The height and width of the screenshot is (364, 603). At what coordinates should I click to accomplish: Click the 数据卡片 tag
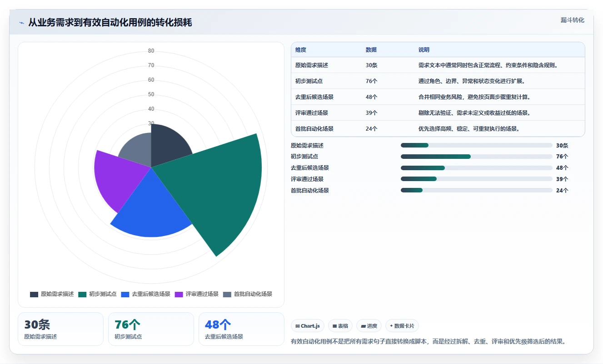[x=402, y=326]
